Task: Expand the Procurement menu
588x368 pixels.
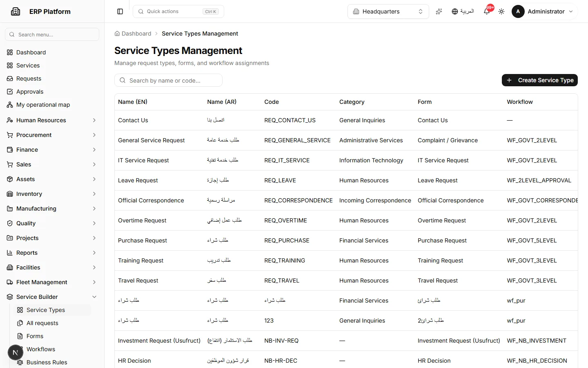Action: pyautogui.click(x=52, y=135)
